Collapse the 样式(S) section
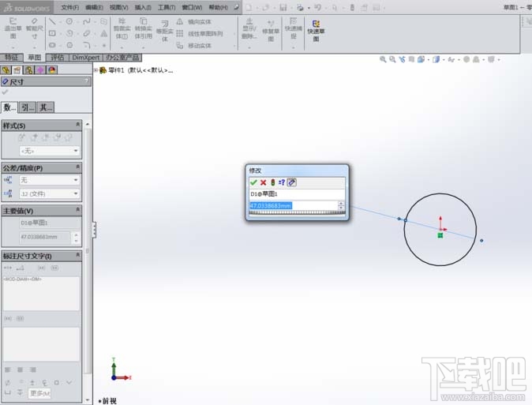The width and height of the screenshot is (532, 405). (x=77, y=125)
